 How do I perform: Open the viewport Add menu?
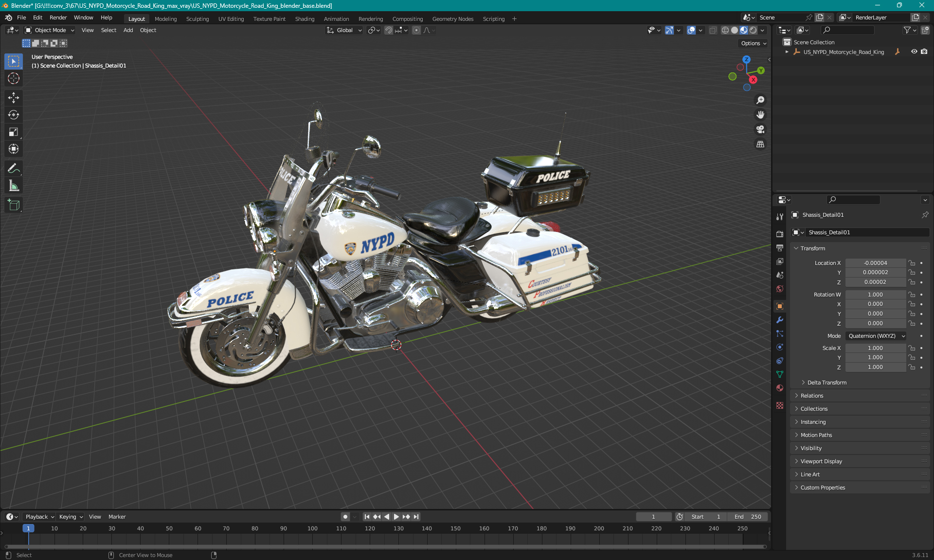pos(128,30)
